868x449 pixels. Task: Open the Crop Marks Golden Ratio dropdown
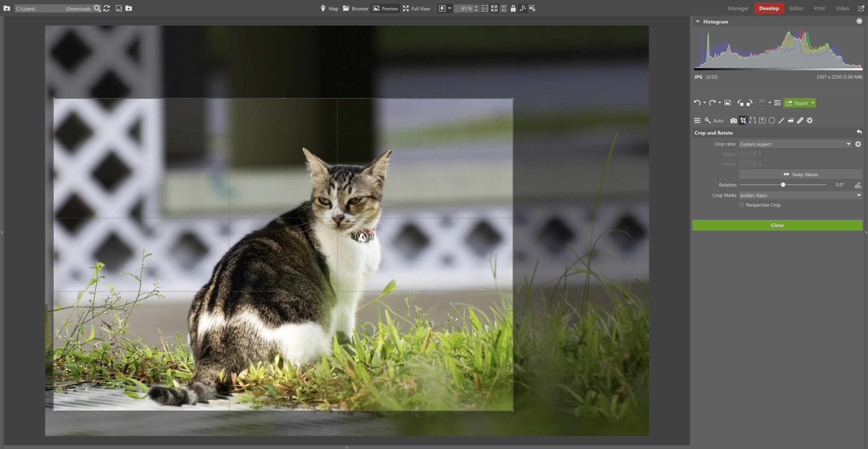point(801,195)
